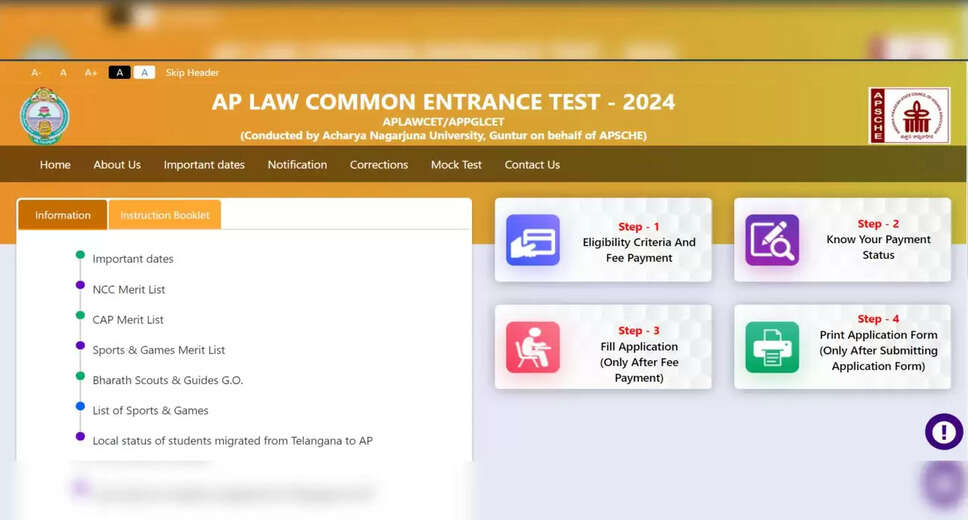
Task: Click the Step 2 payment status search icon
Action: click(x=772, y=240)
